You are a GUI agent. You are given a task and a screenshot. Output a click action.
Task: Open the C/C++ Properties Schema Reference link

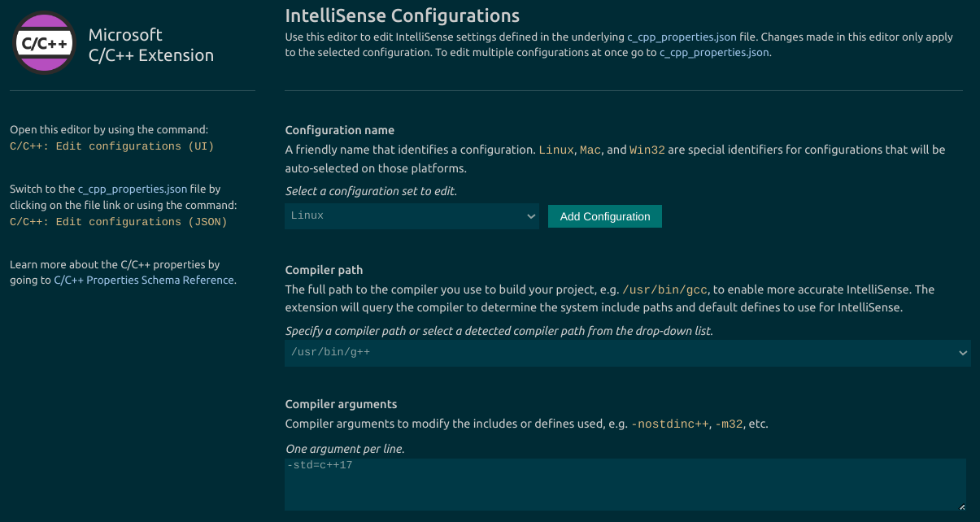[x=144, y=281]
